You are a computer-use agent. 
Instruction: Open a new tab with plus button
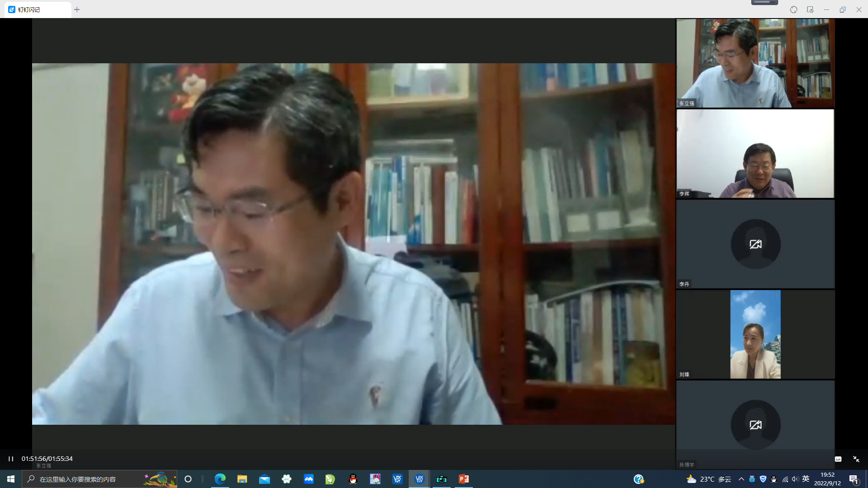click(77, 9)
